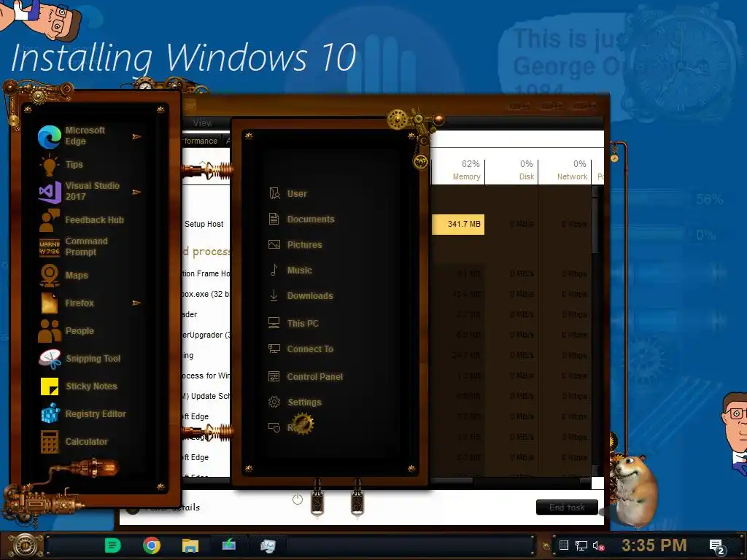Expand Firefox jump list arrow
Image resolution: width=747 pixels, height=560 pixels.
click(136, 303)
